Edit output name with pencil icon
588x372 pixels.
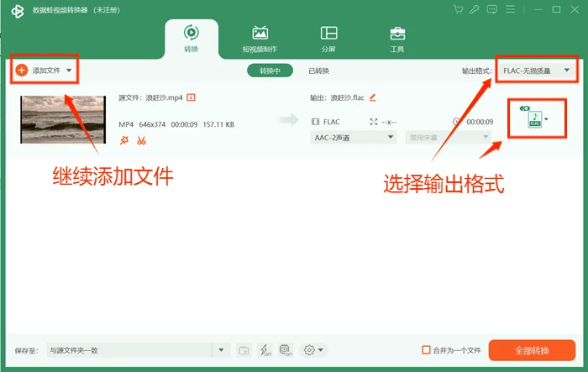tap(372, 97)
